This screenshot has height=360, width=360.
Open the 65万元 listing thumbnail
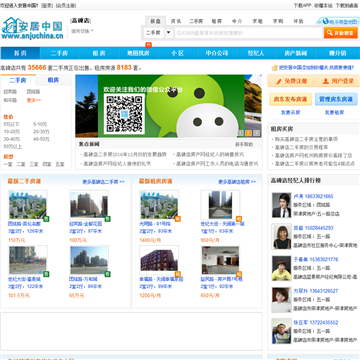[89, 260]
